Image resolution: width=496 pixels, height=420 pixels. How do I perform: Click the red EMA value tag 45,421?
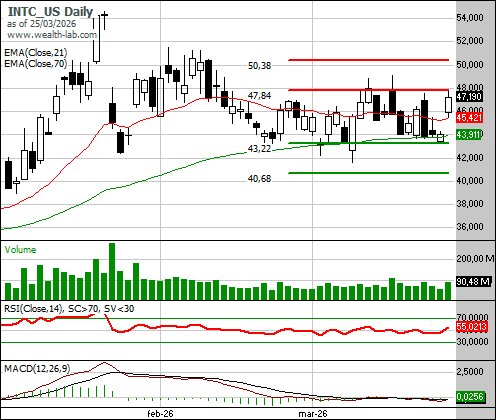point(469,117)
